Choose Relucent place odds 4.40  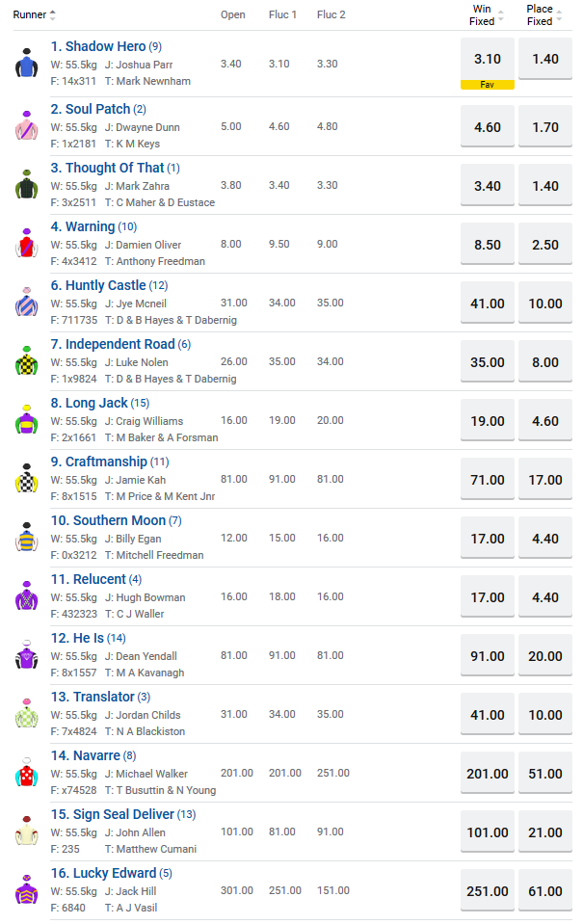[544, 596]
